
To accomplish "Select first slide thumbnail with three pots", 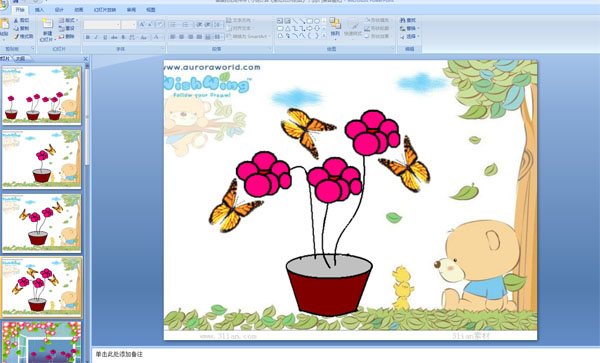I will click(x=42, y=95).
